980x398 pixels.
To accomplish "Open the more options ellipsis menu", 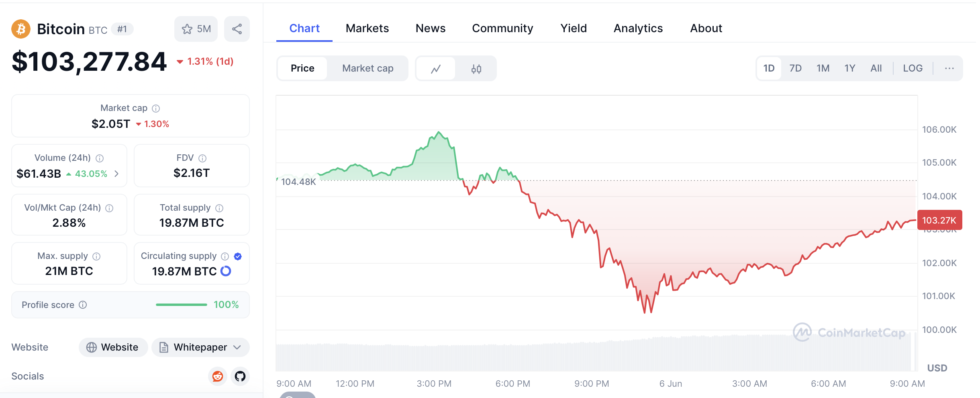I will coord(949,68).
